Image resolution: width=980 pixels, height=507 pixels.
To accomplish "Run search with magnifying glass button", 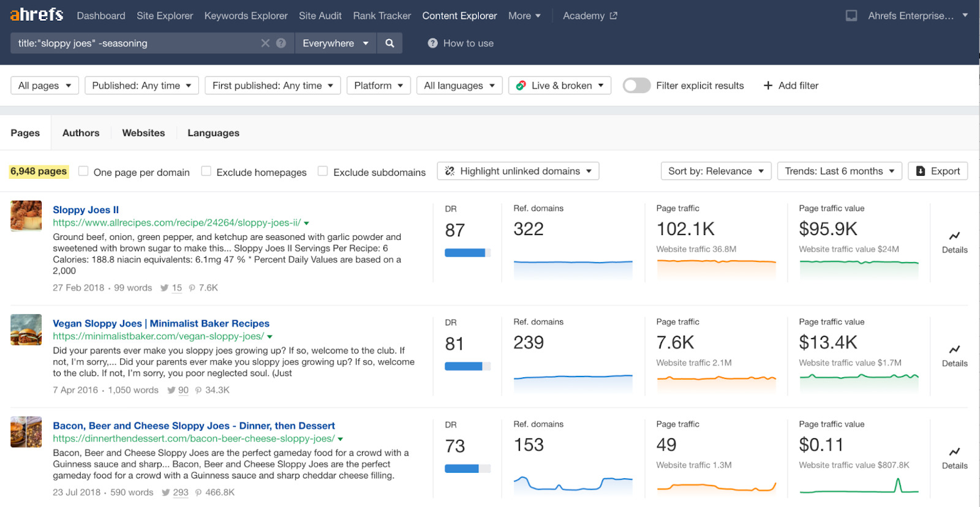I will 390,43.
